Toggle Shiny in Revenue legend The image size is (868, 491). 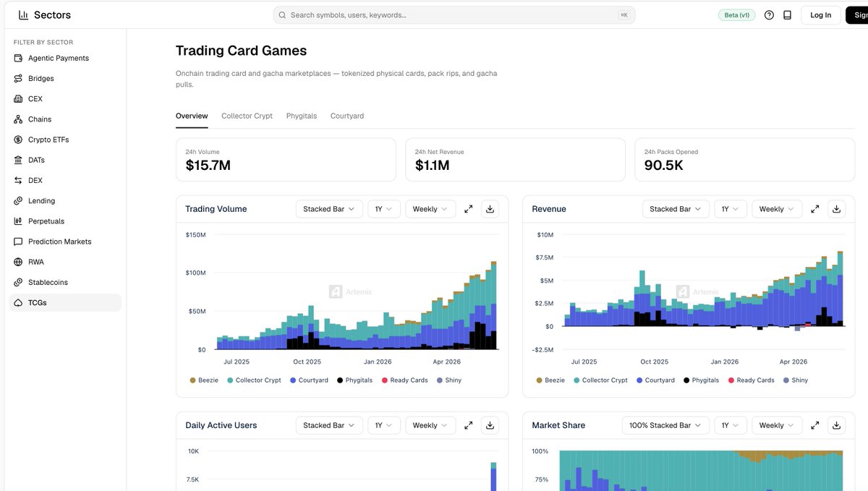coord(795,380)
